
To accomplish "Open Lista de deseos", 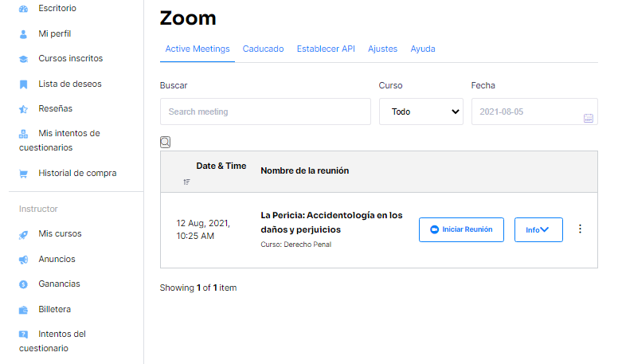I will click(70, 84).
